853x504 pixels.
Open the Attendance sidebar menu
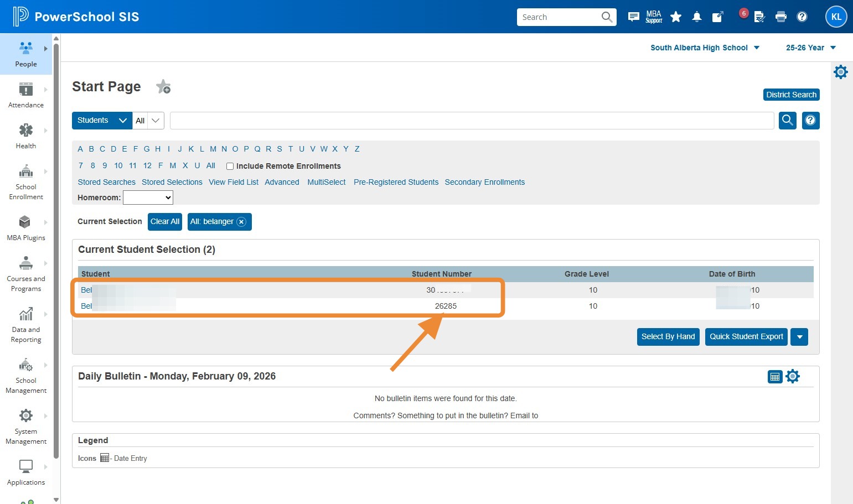pos(26,95)
